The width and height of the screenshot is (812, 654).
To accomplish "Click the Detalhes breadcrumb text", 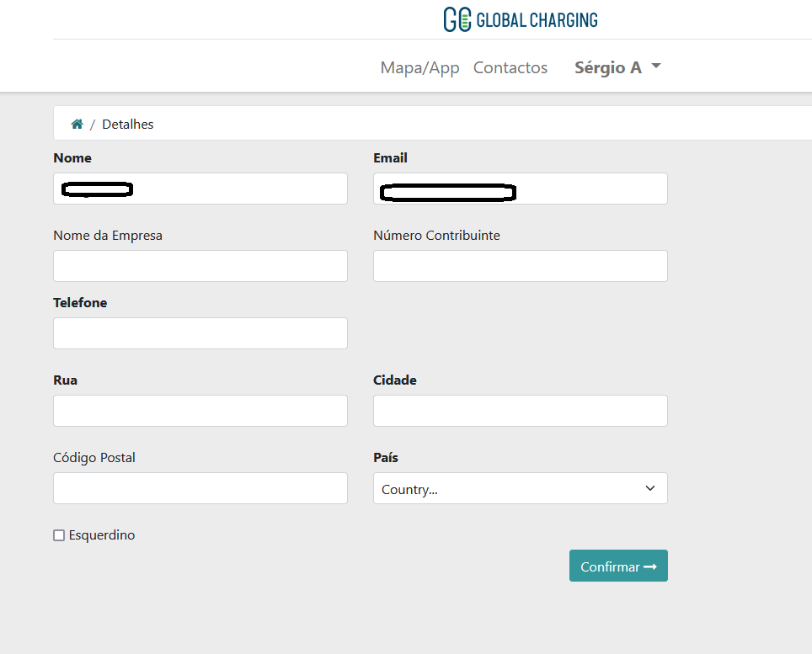I will point(127,124).
